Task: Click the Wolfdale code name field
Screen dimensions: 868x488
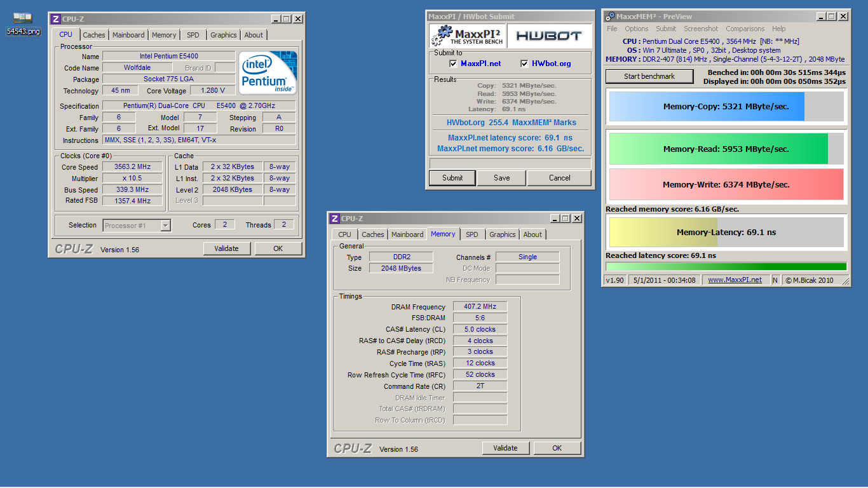Action: point(137,68)
